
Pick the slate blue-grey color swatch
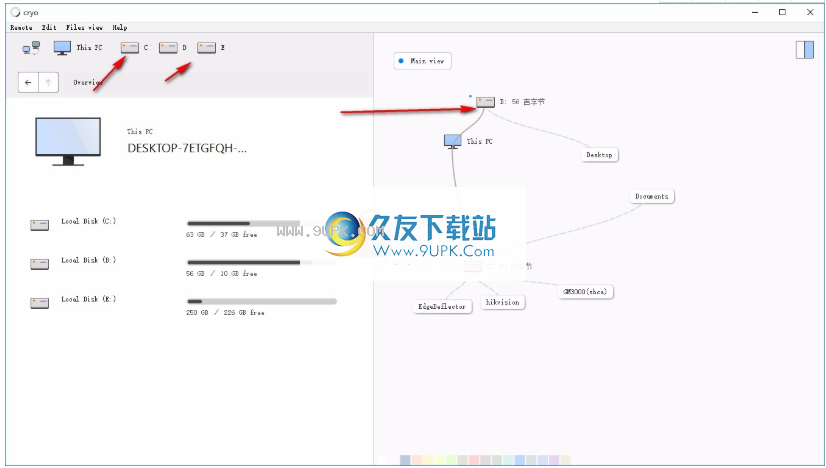[405, 460]
